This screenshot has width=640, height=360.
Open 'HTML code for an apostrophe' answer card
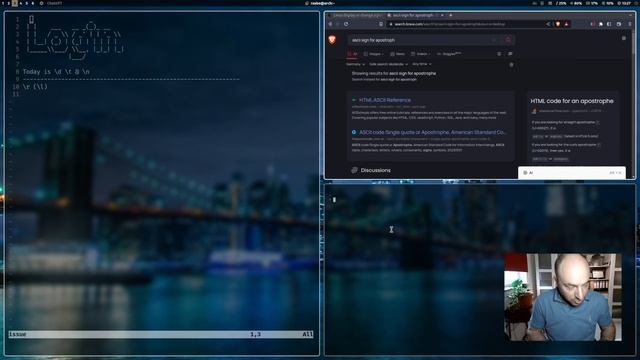(571, 101)
